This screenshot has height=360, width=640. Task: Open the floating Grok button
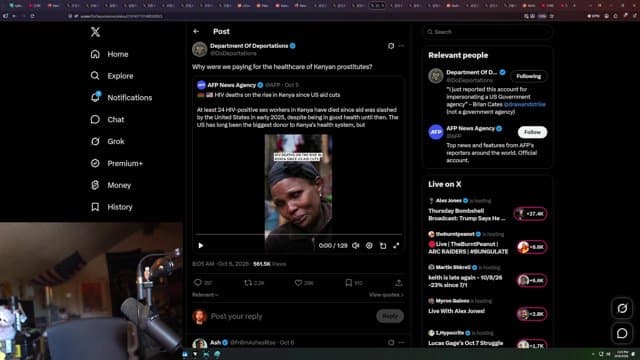click(x=622, y=308)
